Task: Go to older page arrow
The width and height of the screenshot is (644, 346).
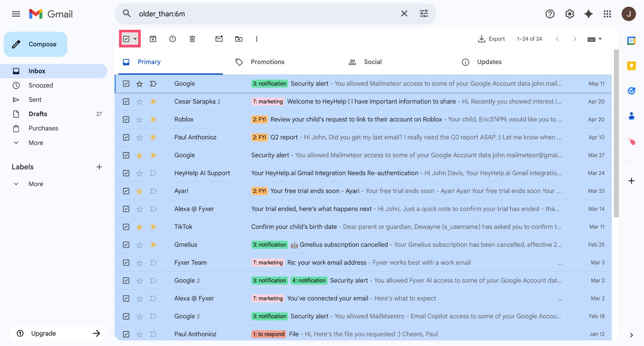Action: (575, 39)
